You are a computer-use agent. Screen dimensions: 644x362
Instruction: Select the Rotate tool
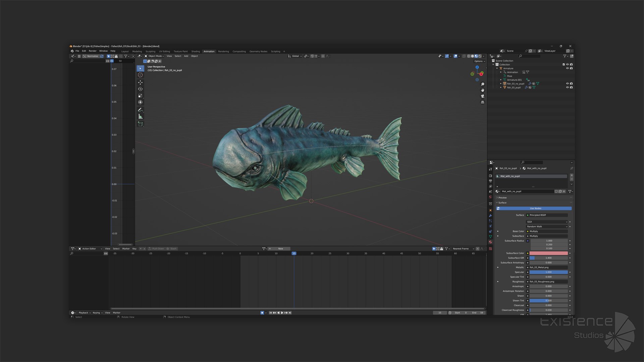[140, 89]
